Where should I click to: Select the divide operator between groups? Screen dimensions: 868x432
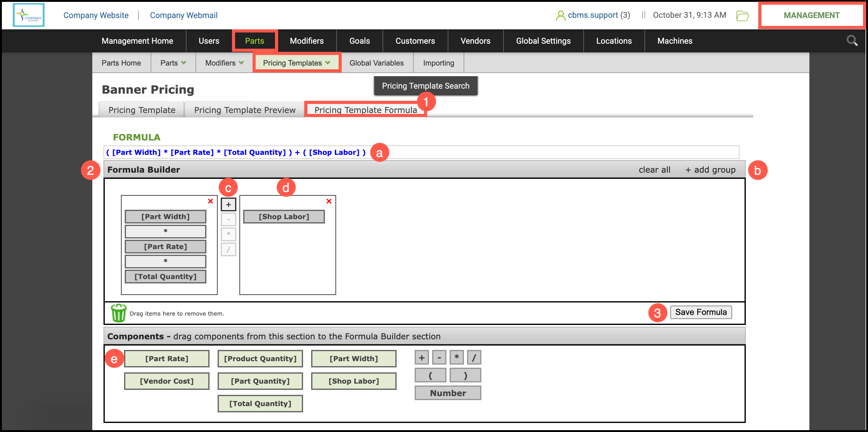pos(228,250)
